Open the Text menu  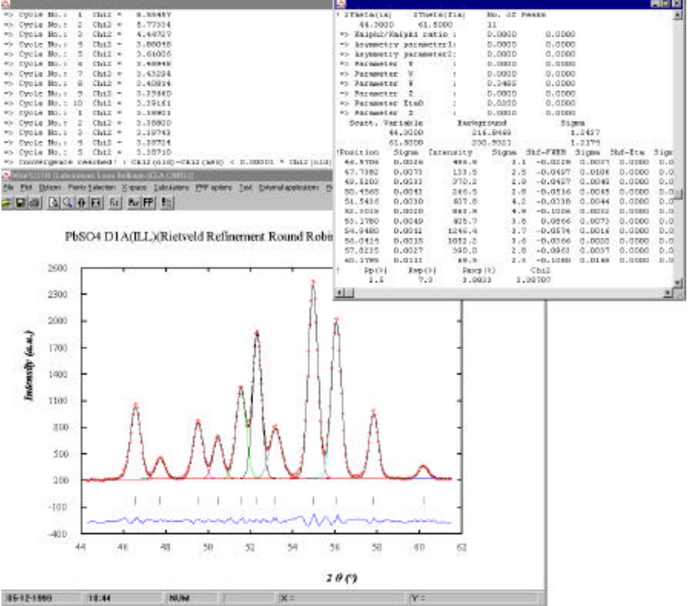coord(245,187)
